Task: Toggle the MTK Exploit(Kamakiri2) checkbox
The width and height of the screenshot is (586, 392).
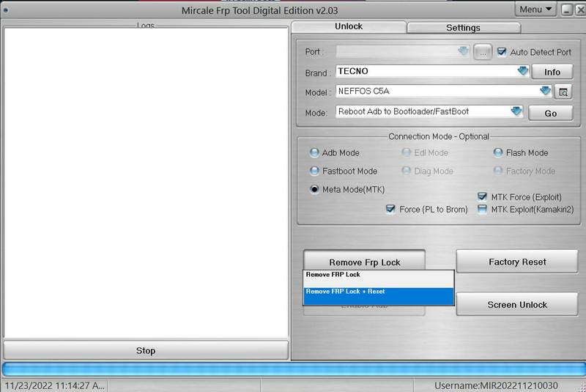Action: [x=482, y=209]
